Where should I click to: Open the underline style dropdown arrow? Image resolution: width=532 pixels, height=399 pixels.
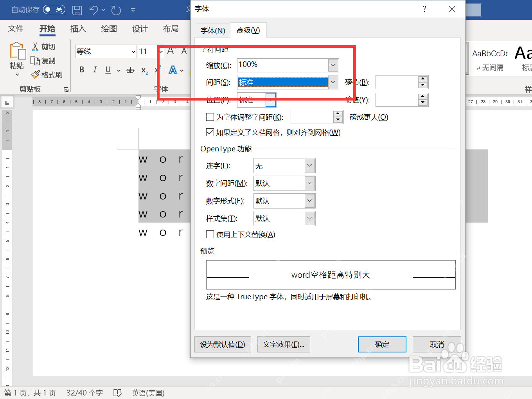point(119,70)
